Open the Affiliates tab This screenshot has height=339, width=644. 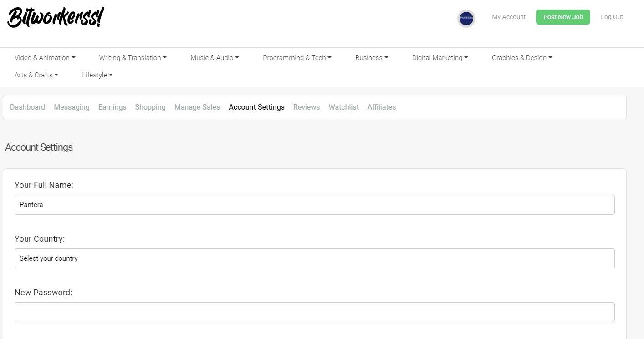click(382, 107)
